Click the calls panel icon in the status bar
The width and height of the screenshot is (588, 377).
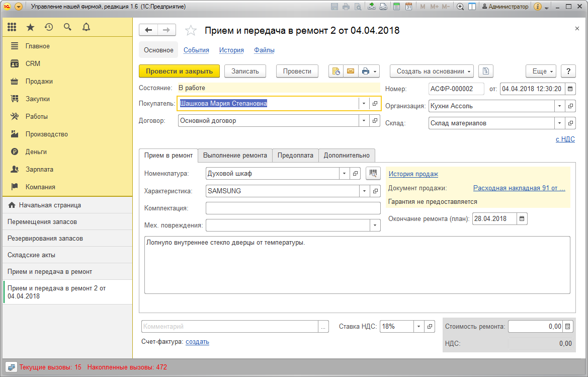pyautogui.click(x=12, y=367)
